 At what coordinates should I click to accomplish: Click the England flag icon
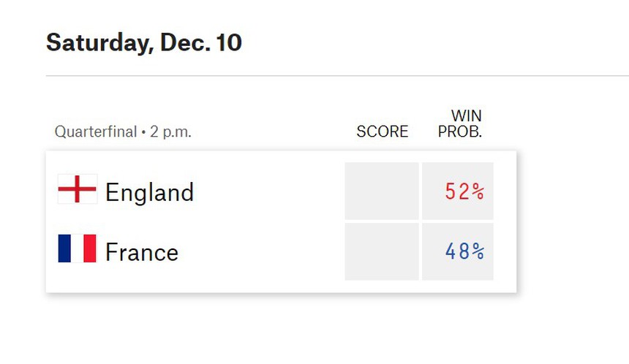77,189
